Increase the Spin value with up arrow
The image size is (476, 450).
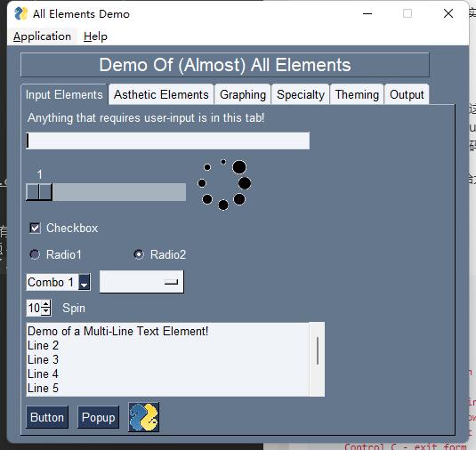click(x=46, y=304)
